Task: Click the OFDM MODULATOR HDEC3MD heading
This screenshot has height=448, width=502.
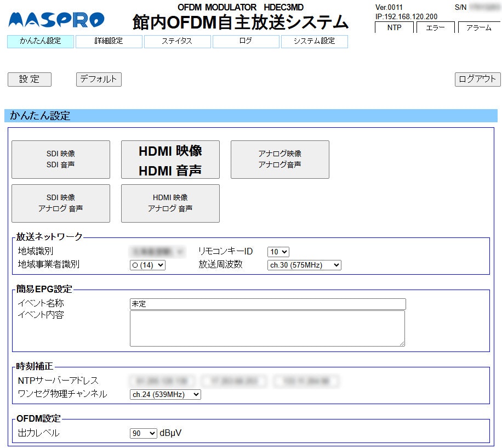Action: pyautogui.click(x=241, y=7)
